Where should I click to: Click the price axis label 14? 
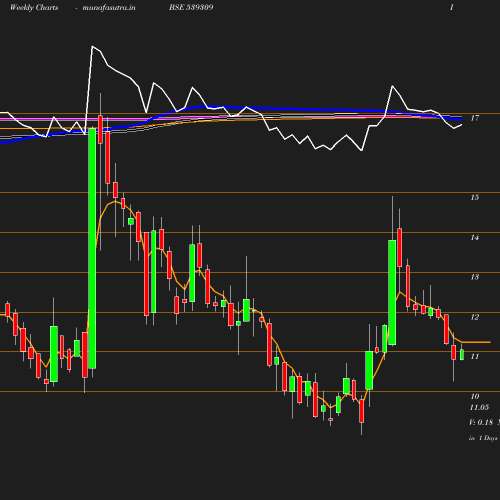tap(475, 237)
